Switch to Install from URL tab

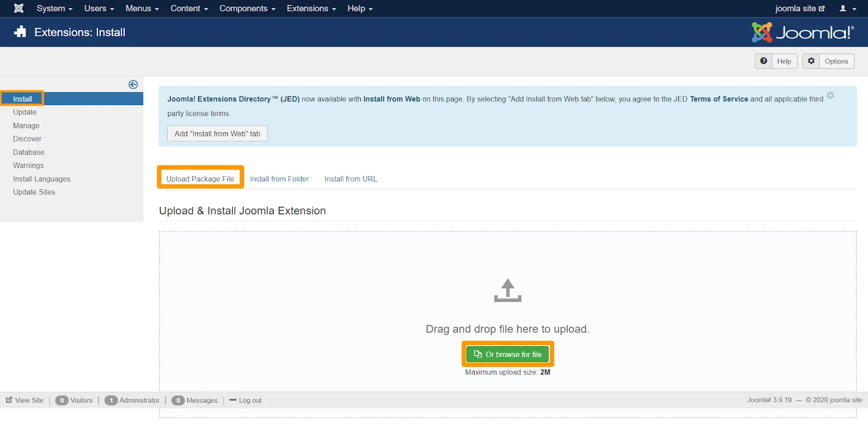click(x=350, y=179)
